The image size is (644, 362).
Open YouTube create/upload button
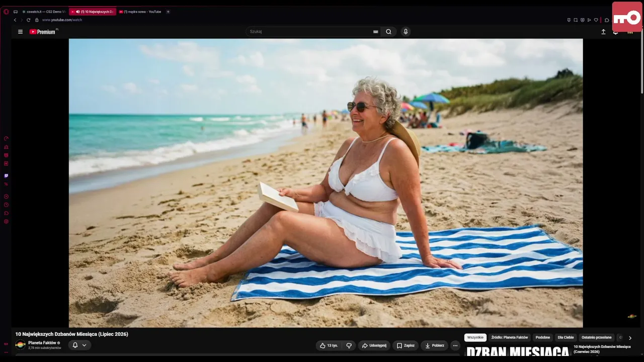(603, 32)
